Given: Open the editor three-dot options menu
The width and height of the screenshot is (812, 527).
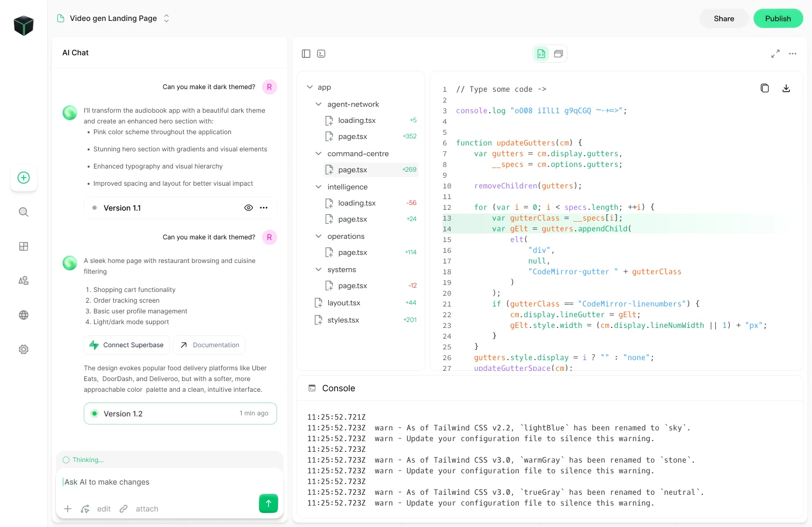Looking at the screenshot, I should pyautogui.click(x=793, y=54).
